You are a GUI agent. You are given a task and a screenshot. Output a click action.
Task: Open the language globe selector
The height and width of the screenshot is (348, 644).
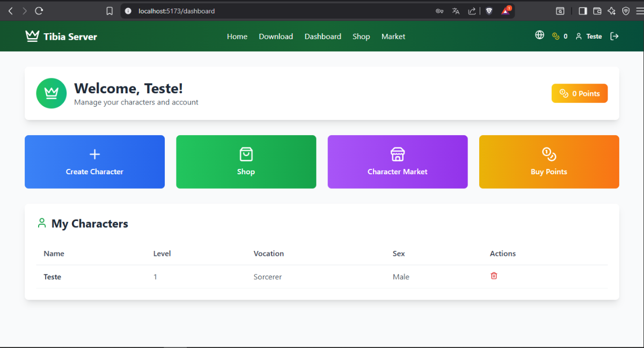point(540,35)
